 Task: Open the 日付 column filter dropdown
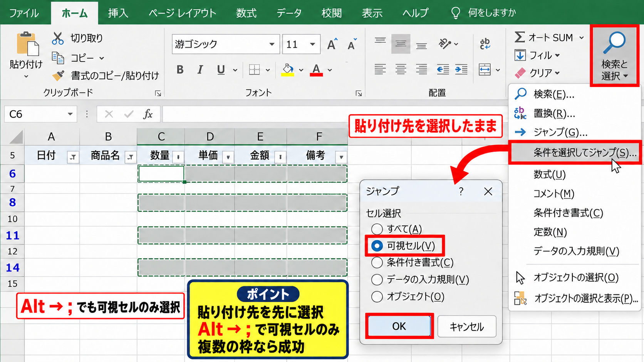point(73,157)
